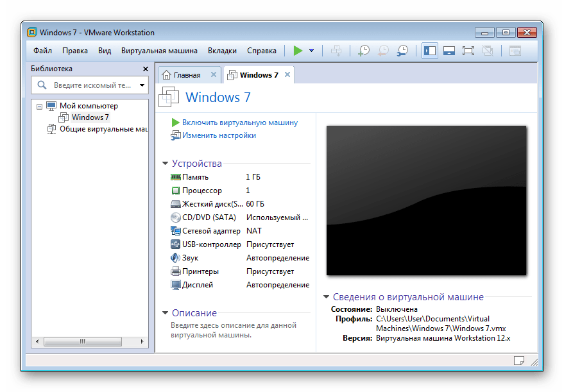Click the Процессор device icon

coord(176,191)
